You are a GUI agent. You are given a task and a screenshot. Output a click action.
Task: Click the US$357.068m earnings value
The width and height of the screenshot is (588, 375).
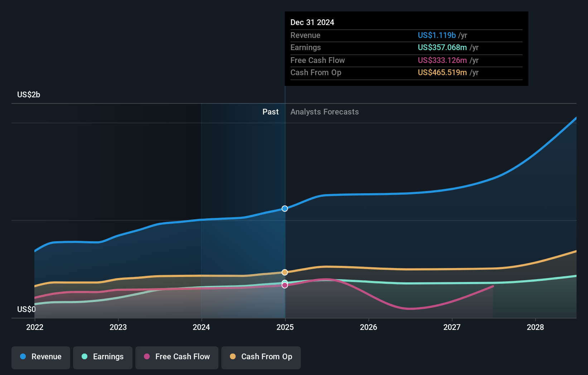[443, 47]
